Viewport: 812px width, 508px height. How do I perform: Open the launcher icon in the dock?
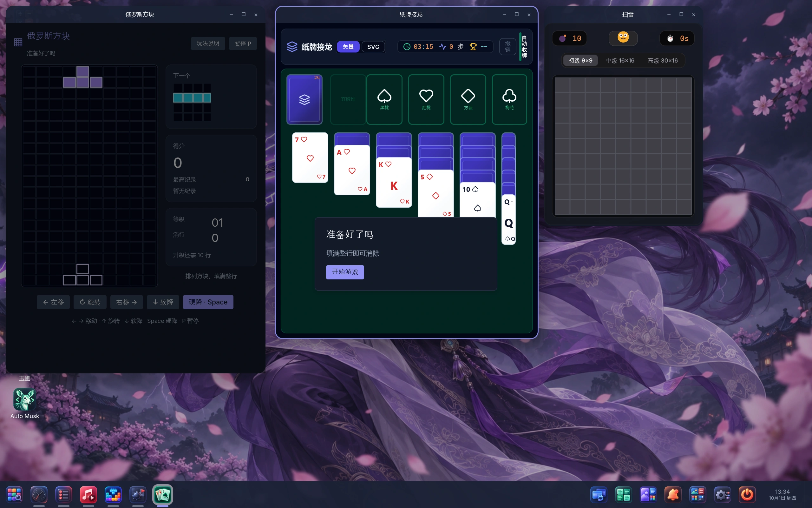(x=14, y=495)
